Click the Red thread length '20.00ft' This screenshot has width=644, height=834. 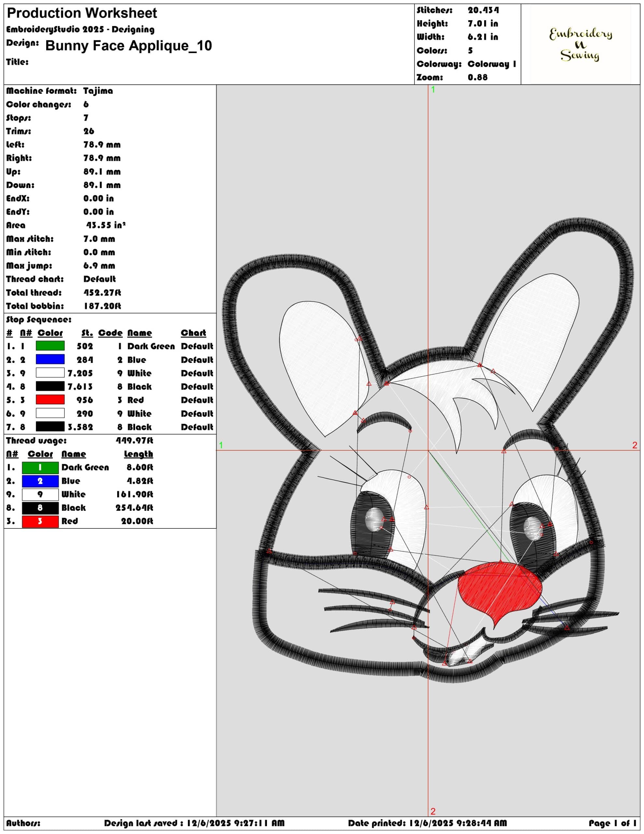coord(137,521)
